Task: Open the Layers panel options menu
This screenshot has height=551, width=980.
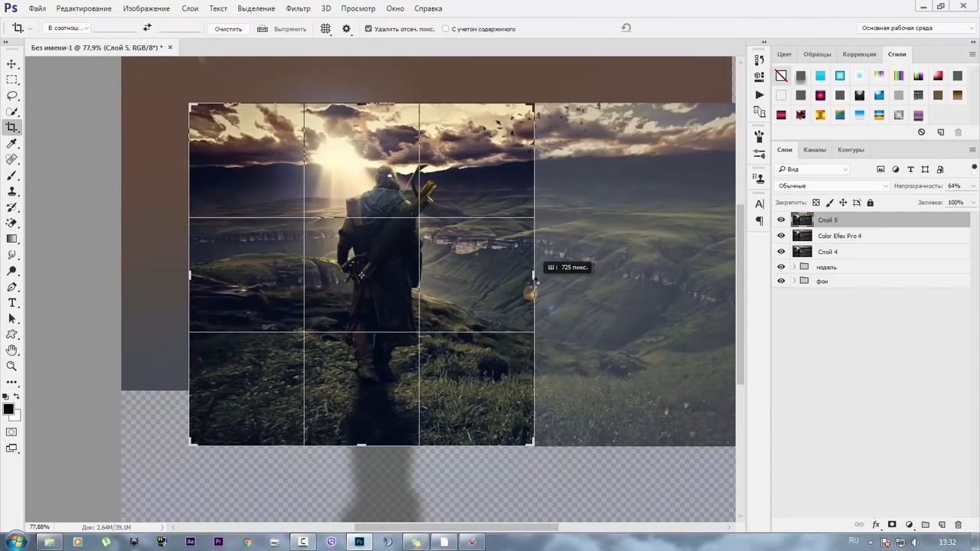Action: [972, 149]
